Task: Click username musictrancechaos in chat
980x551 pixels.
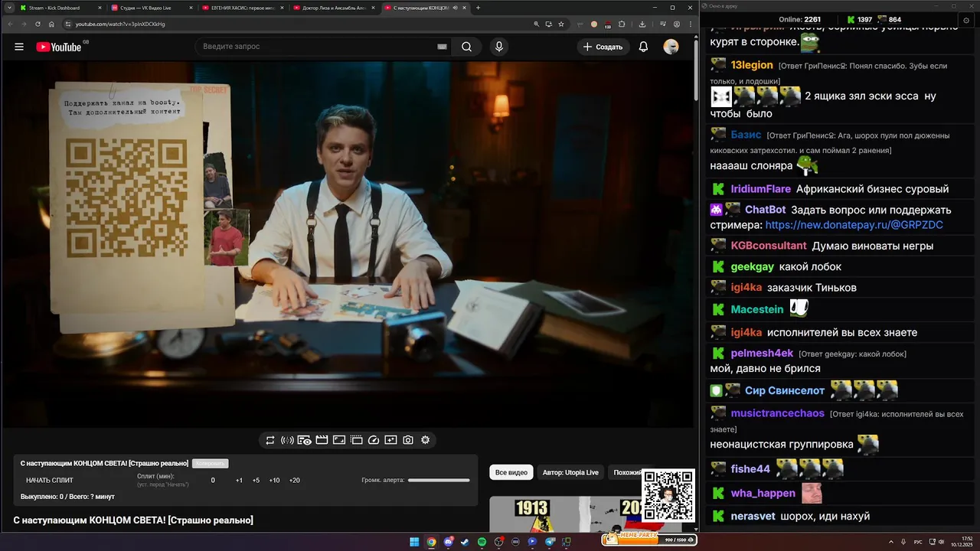Action: 777,413
